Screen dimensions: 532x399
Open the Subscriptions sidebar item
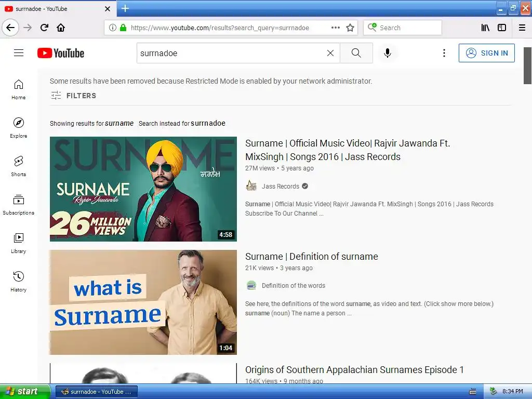(x=18, y=205)
